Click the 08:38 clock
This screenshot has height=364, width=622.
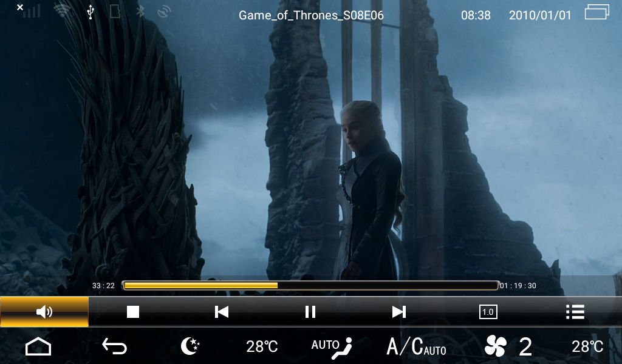tap(476, 15)
